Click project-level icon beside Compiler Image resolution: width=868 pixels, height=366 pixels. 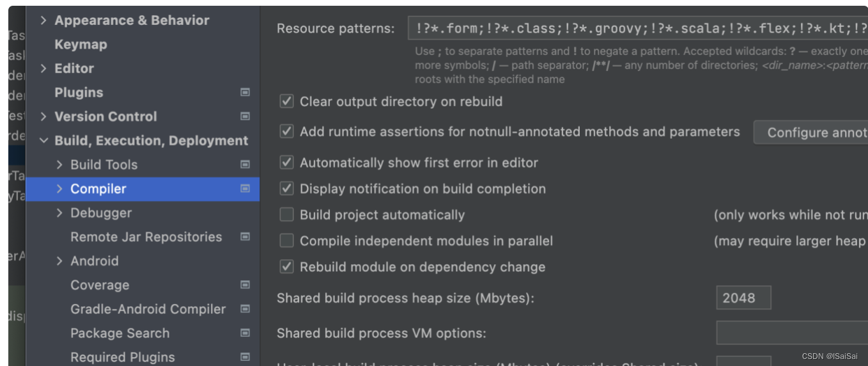pyautogui.click(x=245, y=189)
